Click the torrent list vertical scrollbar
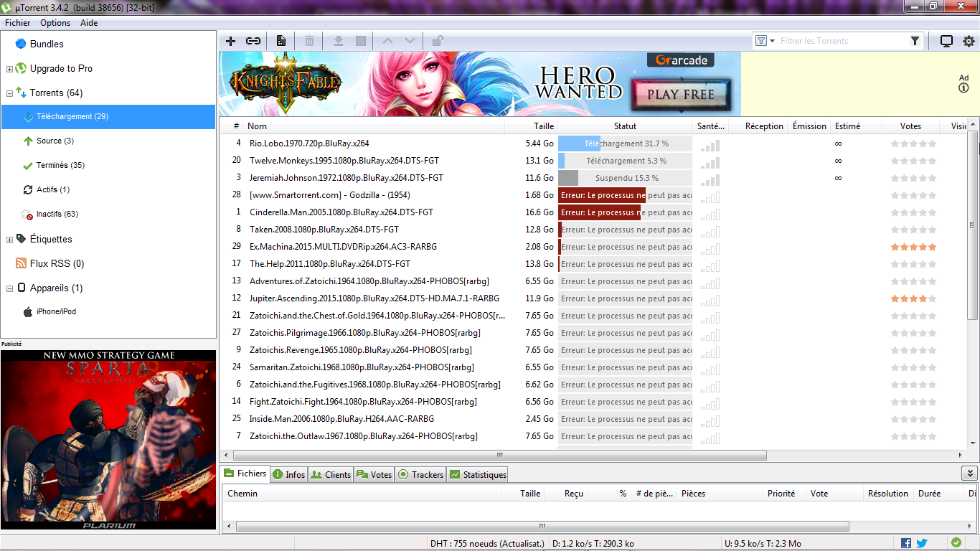 coord(973,226)
